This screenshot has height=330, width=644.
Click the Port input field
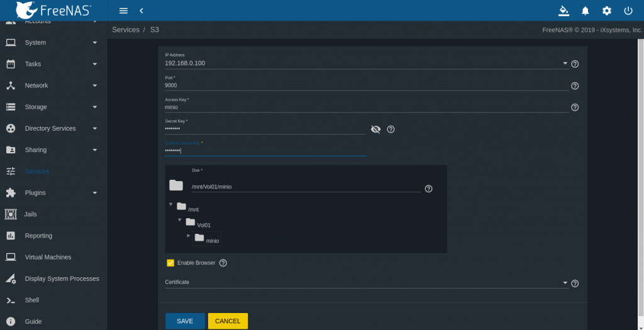(x=365, y=85)
